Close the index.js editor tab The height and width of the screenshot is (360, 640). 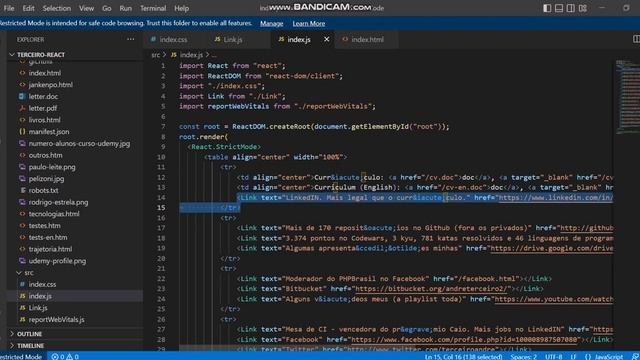point(327,39)
